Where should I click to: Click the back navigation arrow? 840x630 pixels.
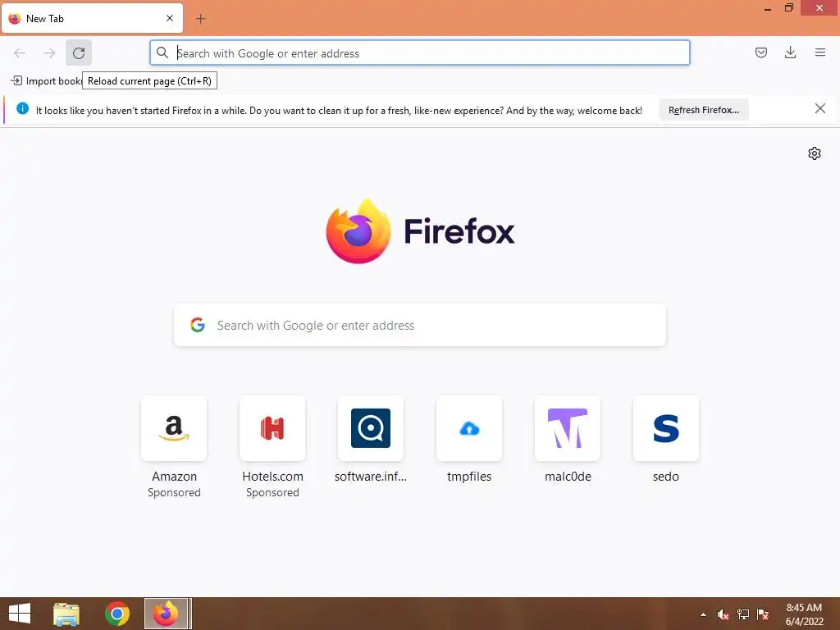pos(20,52)
